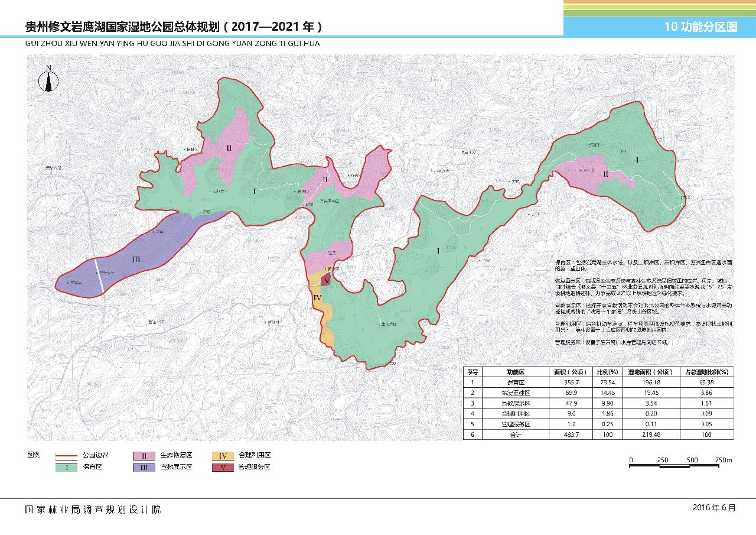Click the 比例(%) table column header

pyautogui.click(x=608, y=372)
